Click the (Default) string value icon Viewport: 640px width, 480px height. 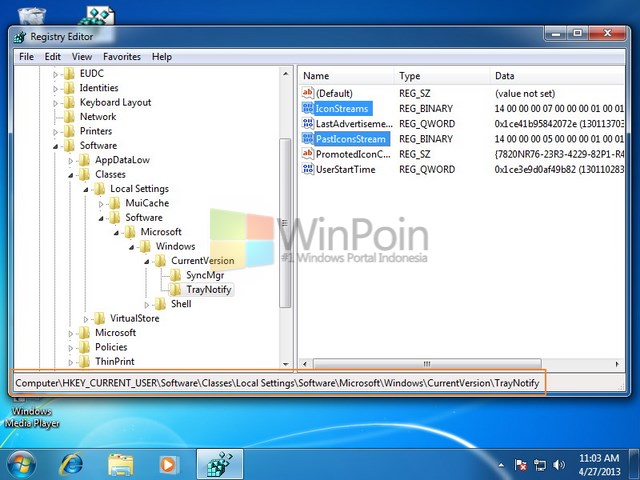[308, 93]
